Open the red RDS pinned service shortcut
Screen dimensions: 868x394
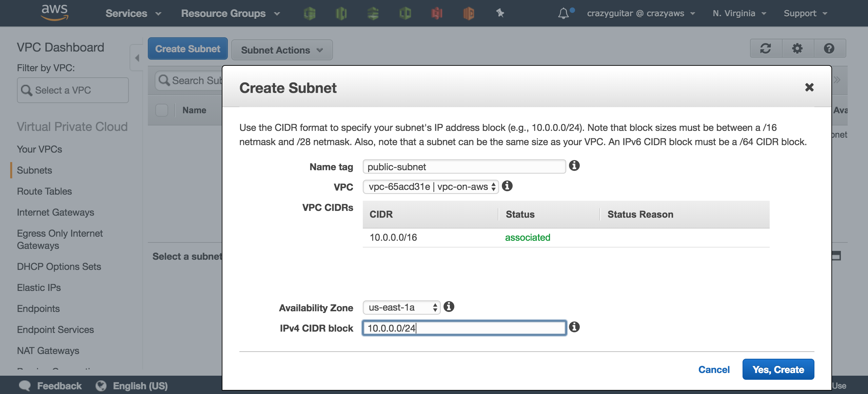coord(437,14)
